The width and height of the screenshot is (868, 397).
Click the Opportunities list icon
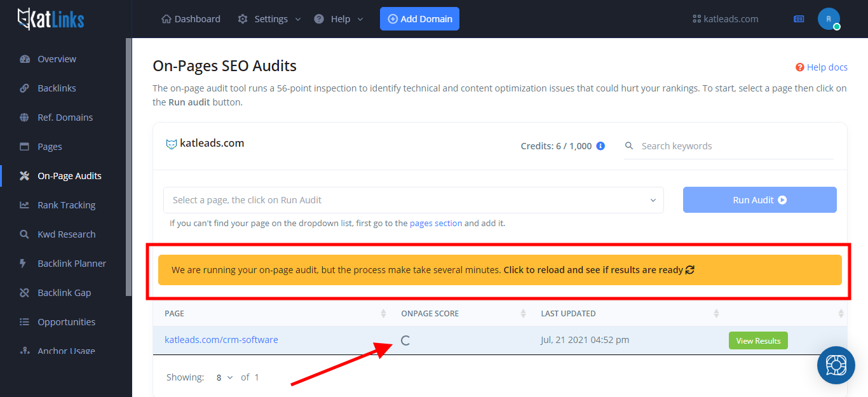(25, 322)
